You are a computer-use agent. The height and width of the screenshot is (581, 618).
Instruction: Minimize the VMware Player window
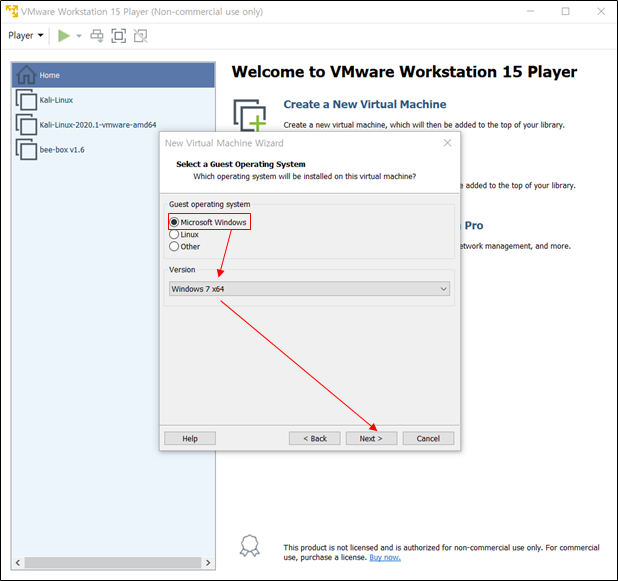click(x=531, y=11)
